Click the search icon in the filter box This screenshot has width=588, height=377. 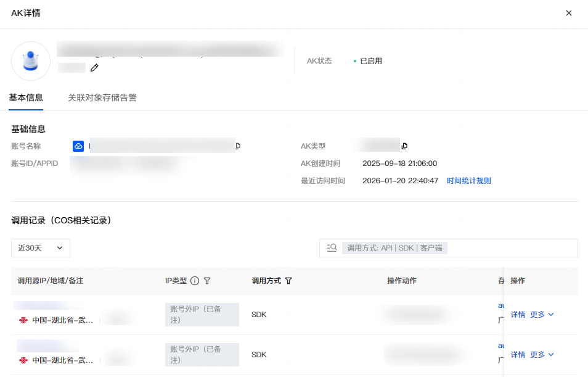click(332, 247)
